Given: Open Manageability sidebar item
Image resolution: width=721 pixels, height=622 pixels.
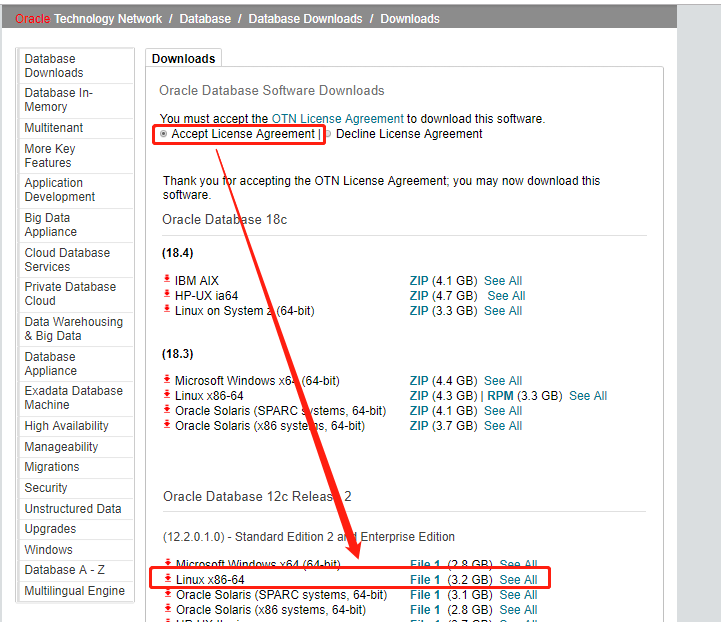Looking at the screenshot, I should click(76, 447).
